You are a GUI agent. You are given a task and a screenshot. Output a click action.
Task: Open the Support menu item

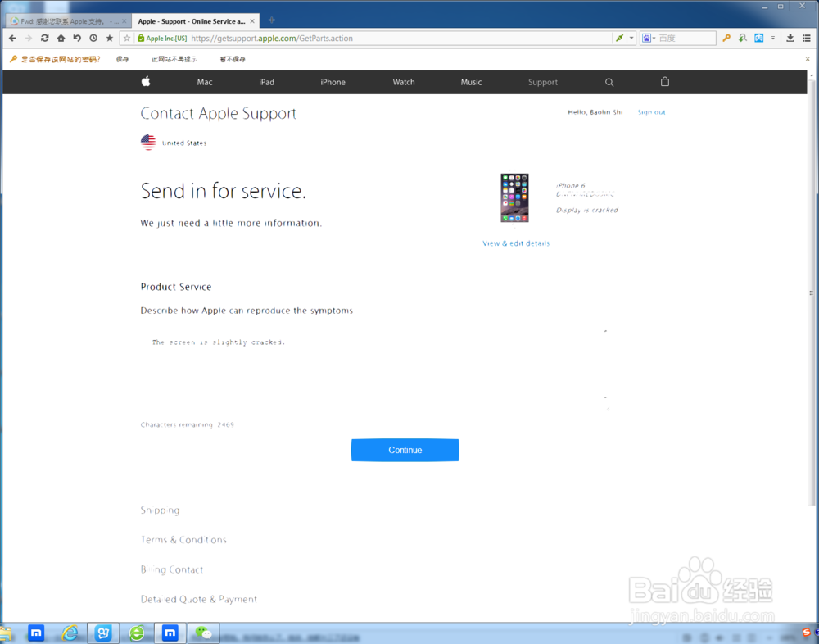click(543, 82)
